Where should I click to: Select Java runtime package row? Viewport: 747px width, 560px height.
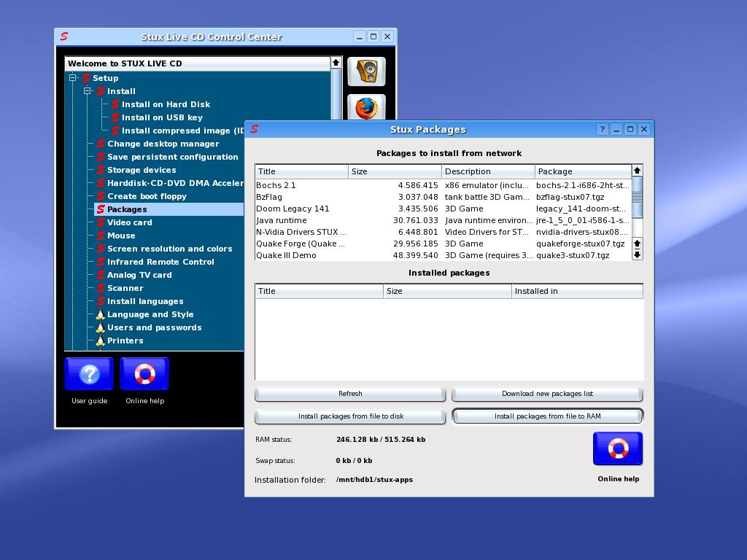[x=443, y=220]
